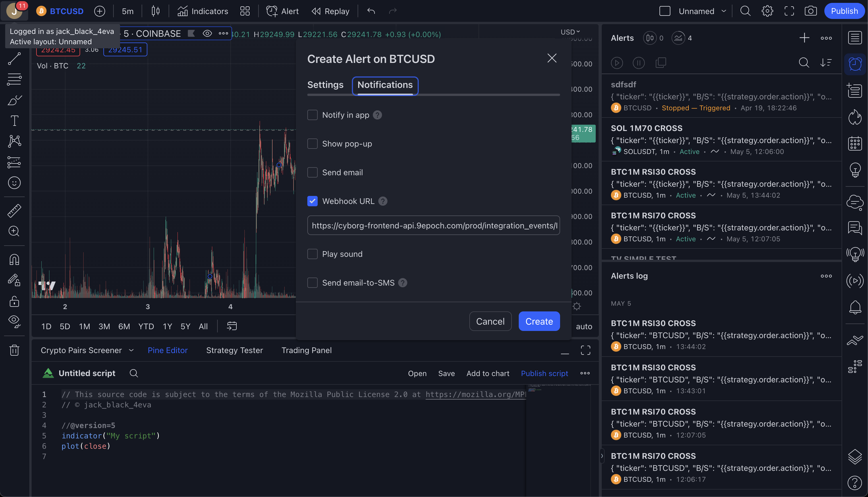Enable the Webhook URL checkbox

(x=313, y=201)
